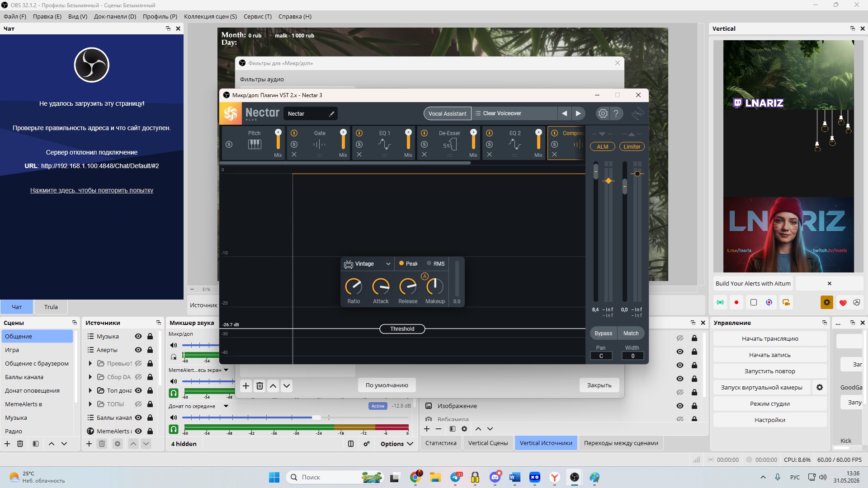Remove the Gate module

(294, 155)
